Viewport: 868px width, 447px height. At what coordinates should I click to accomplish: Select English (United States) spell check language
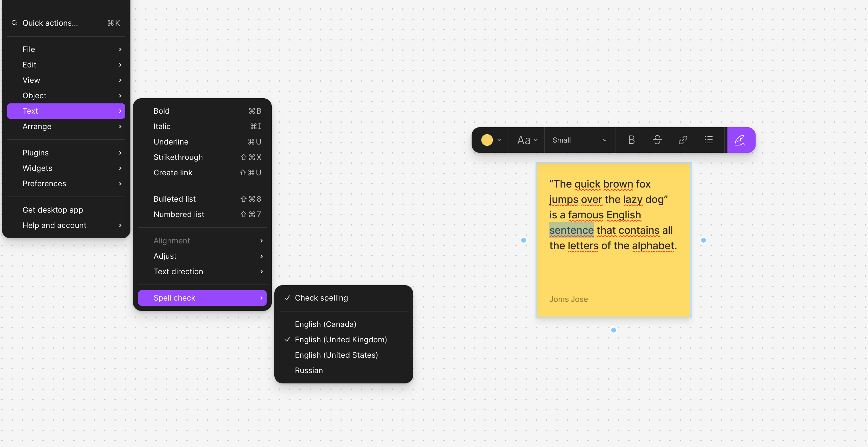(336, 355)
